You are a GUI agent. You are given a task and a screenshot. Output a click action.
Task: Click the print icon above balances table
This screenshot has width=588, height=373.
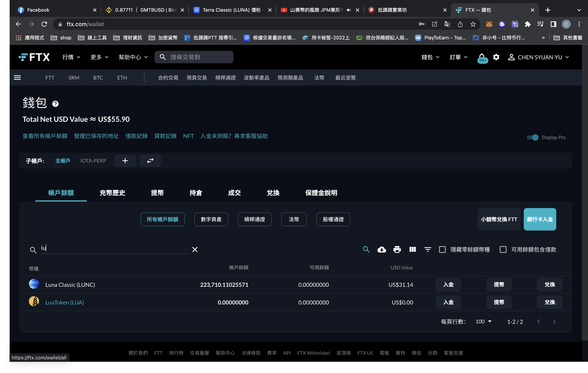pyautogui.click(x=397, y=249)
